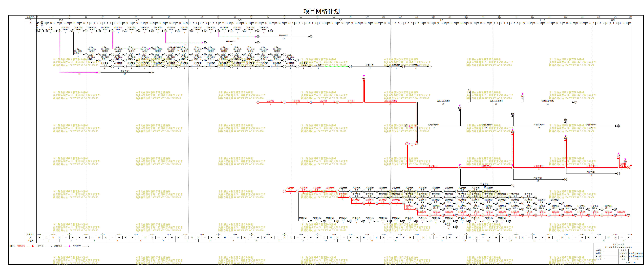The height and width of the screenshot is (265, 644).
Task: Select task 搭脚手架4 label
Action: [283, 35]
